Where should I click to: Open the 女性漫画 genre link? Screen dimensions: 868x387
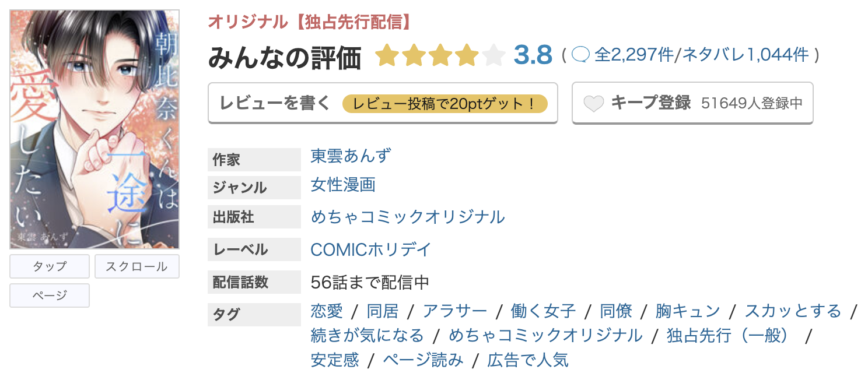click(x=343, y=185)
